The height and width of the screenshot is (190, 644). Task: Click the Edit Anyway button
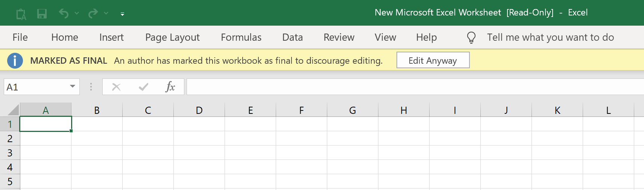point(433,60)
